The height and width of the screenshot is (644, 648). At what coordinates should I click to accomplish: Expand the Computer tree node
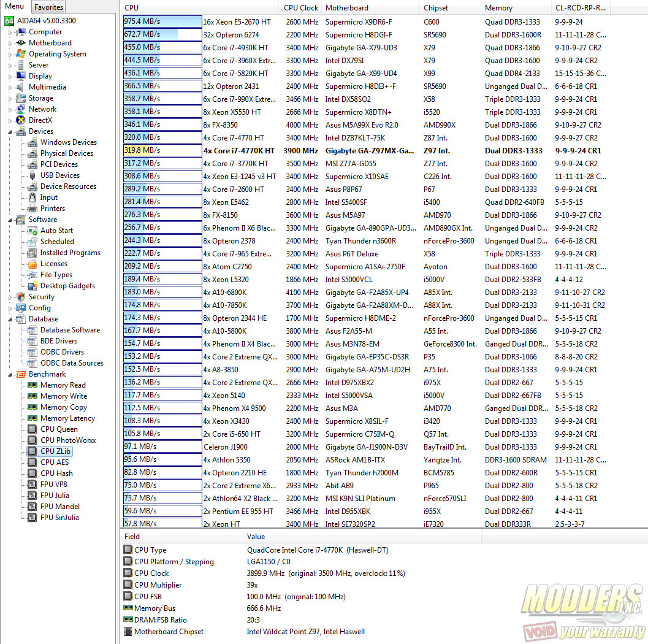tap(10, 33)
